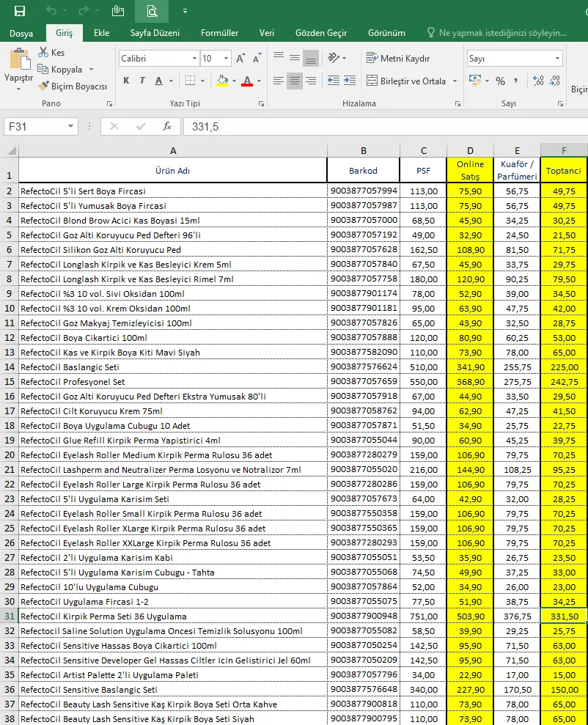The image size is (588, 725).
Task: Open the Calibri font name dropdown
Action: click(194, 58)
